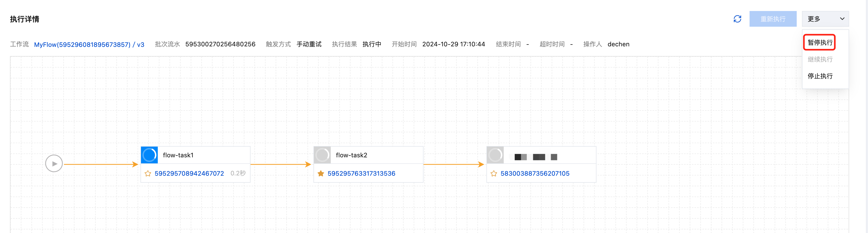Viewport: 868px width, 233px height.
Task: Open task link 595295708942467072
Action: (x=189, y=173)
